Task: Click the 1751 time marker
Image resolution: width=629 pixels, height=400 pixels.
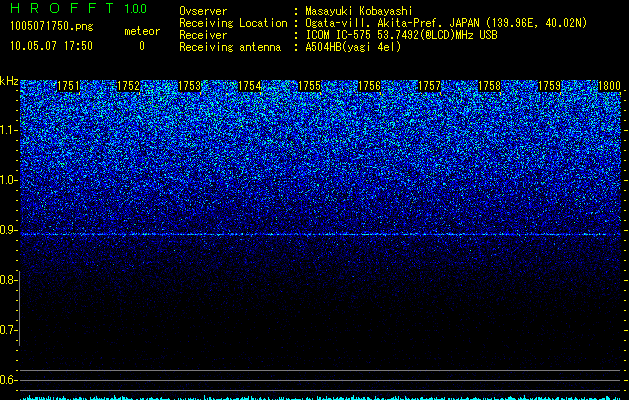Action: tap(68, 86)
